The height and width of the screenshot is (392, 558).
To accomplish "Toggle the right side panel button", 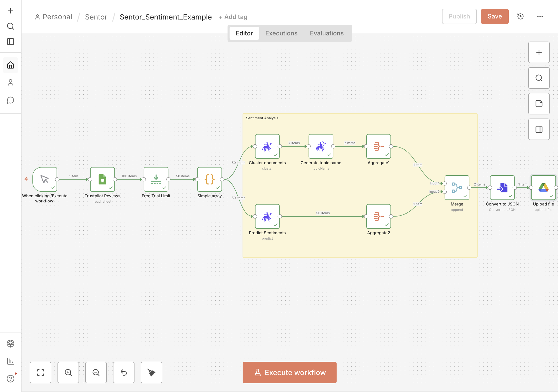I will click(539, 129).
